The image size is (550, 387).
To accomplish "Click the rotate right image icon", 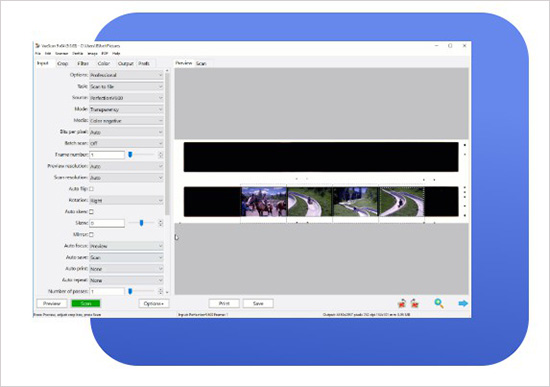I will (x=415, y=303).
